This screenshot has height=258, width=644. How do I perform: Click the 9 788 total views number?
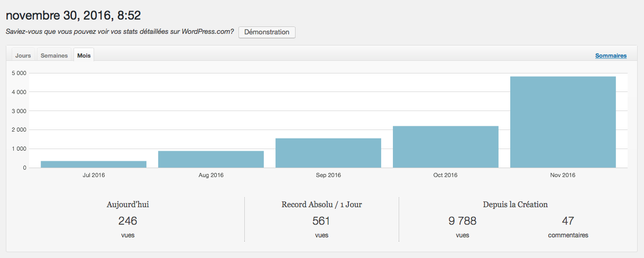pyautogui.click(x=462, y=221)
